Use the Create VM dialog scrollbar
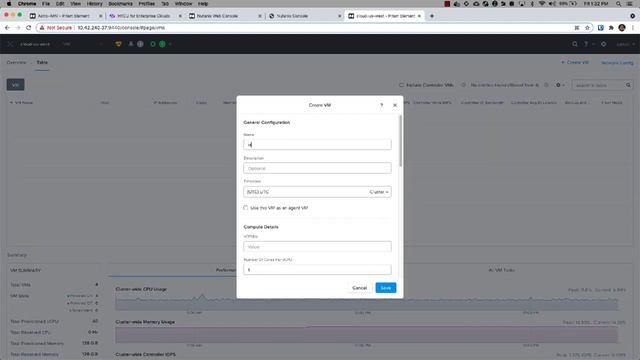 pyautogui.click(x=401, y=141)
